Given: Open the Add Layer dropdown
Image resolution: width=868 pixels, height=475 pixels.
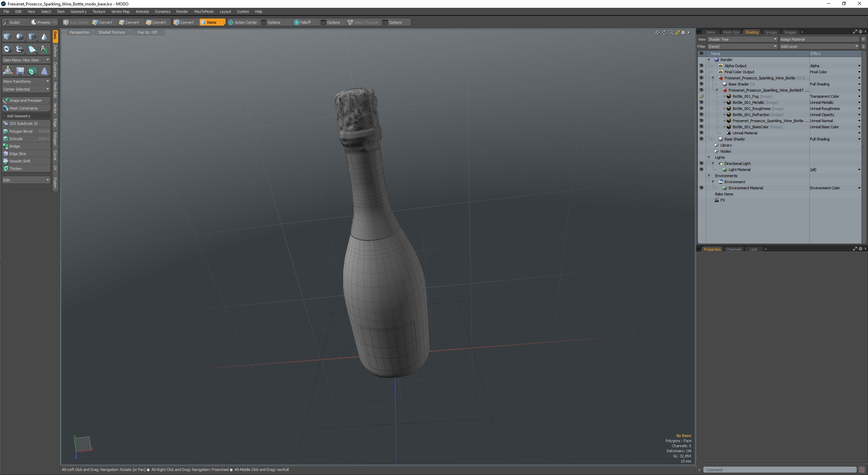Looking at the screenshot, I should click(x=819, y=46).
